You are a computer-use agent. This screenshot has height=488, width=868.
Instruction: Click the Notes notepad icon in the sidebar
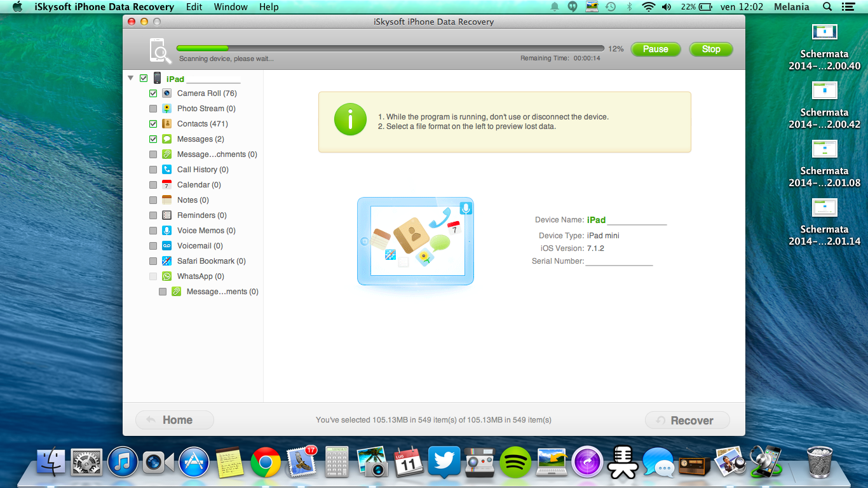click(x=166, y=200)
